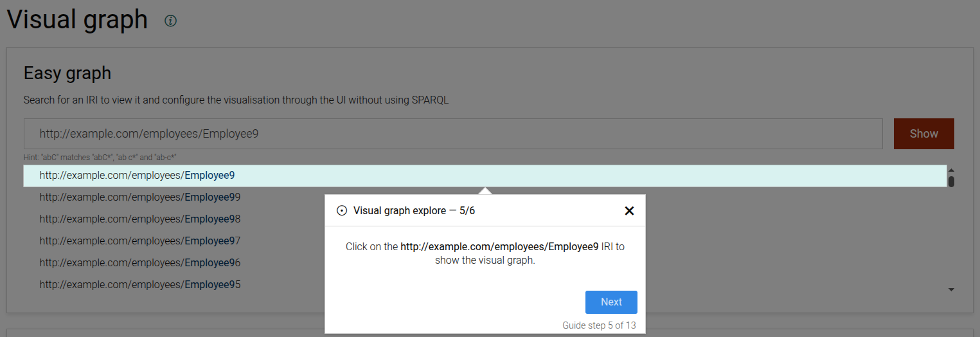Click the hint text below search field

tap(100, 157)
